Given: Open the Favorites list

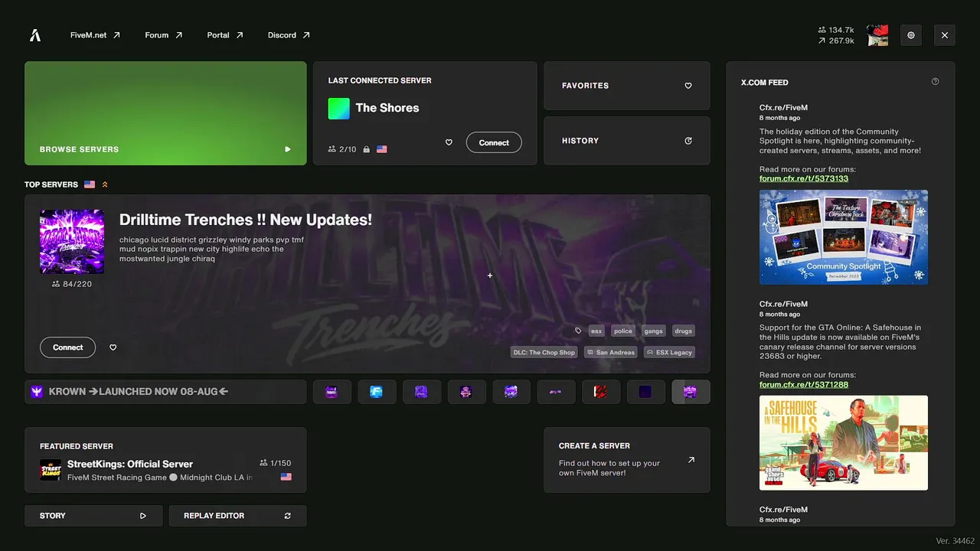Looking at the screenshot, I should [x=627, y=86].
